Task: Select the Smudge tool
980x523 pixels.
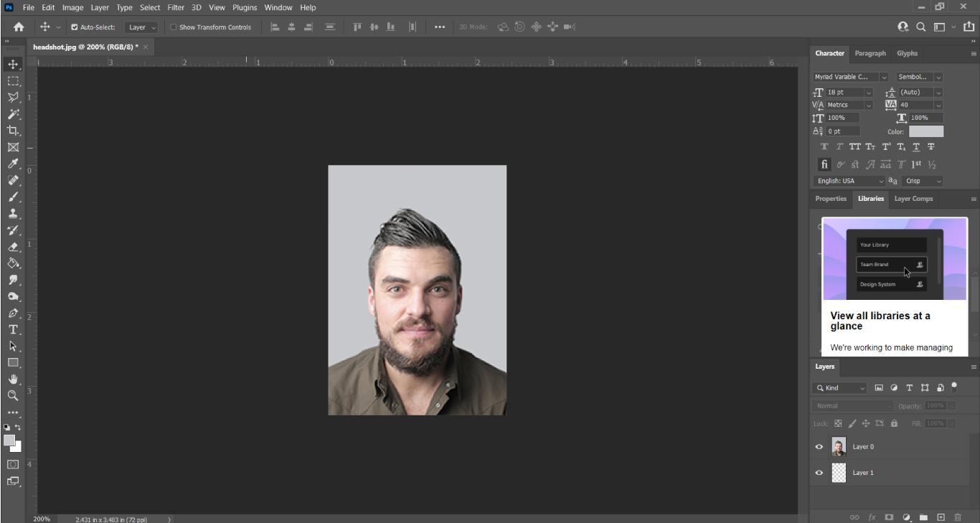Action: tap(13, 280)
